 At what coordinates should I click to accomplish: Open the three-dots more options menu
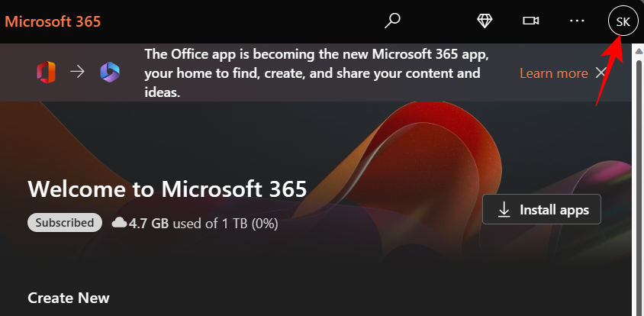click(577, 21)
